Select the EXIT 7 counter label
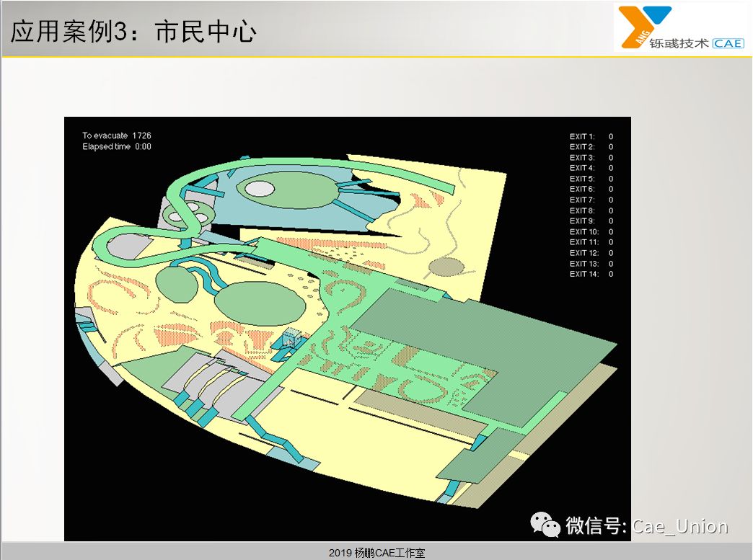 coord(583,200)
